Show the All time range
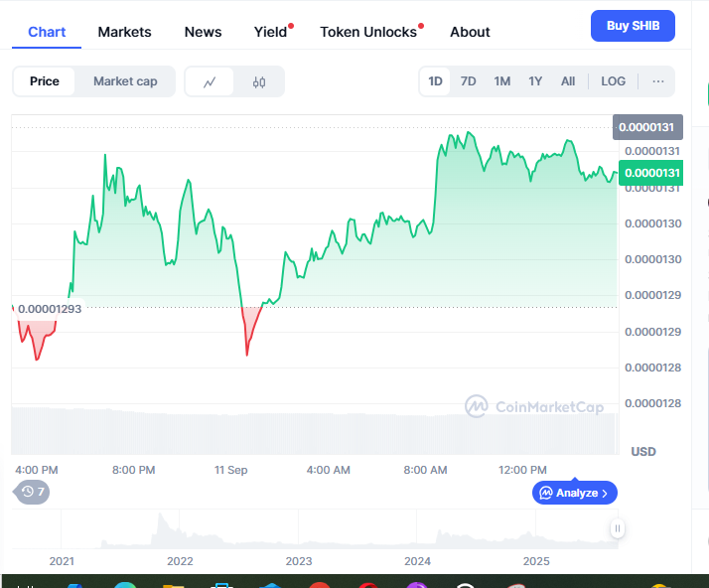 (567, 81)
